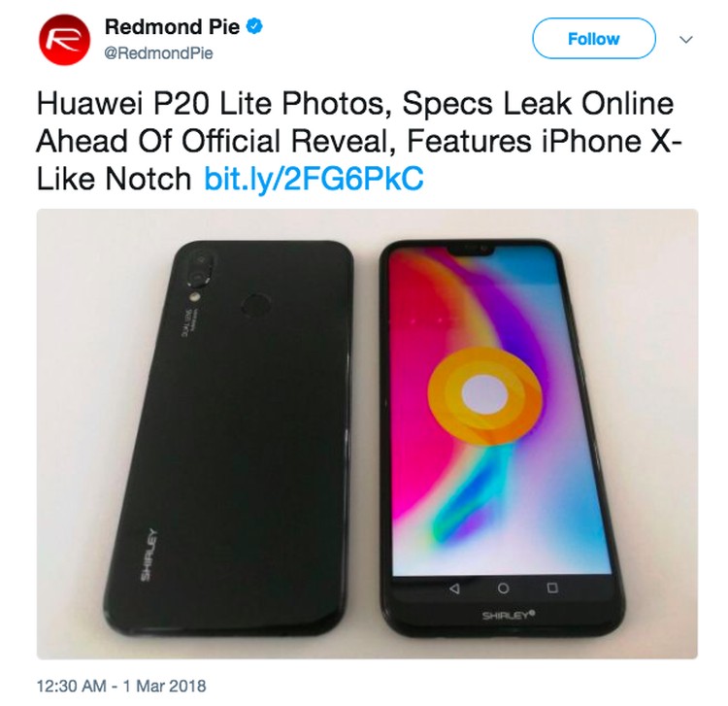Open the Redmond Pie display name
This screenshot has width=728, height=706.
pos(172,26)
